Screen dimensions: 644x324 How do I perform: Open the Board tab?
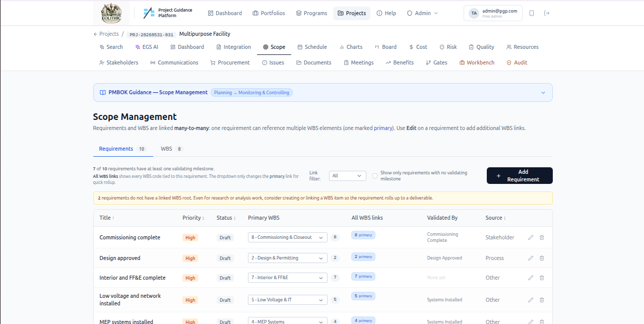385,47
